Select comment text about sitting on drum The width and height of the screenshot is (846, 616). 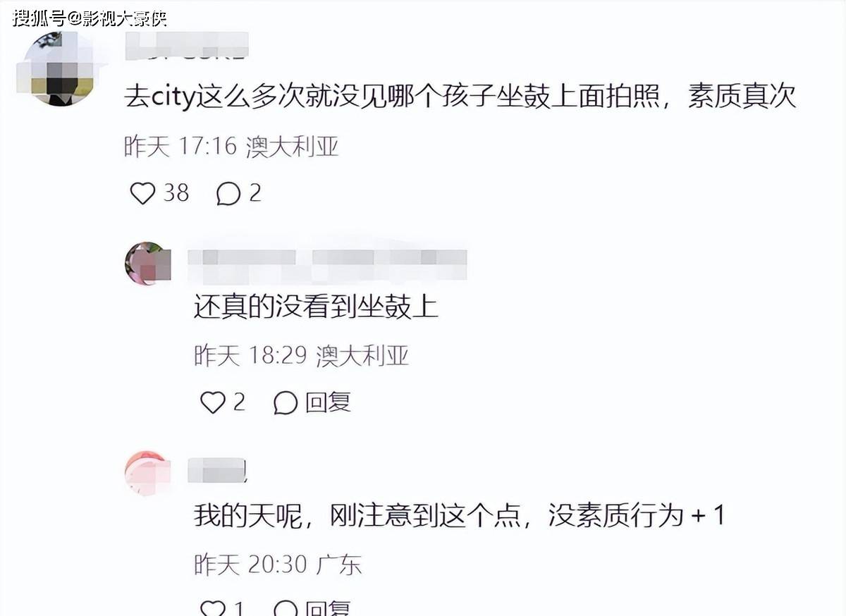pos(460,97)
